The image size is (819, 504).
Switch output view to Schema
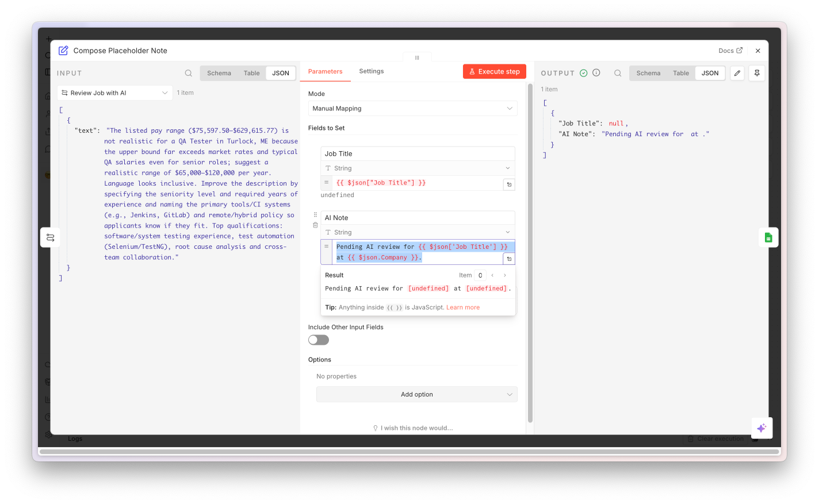(x=648, y=73)
